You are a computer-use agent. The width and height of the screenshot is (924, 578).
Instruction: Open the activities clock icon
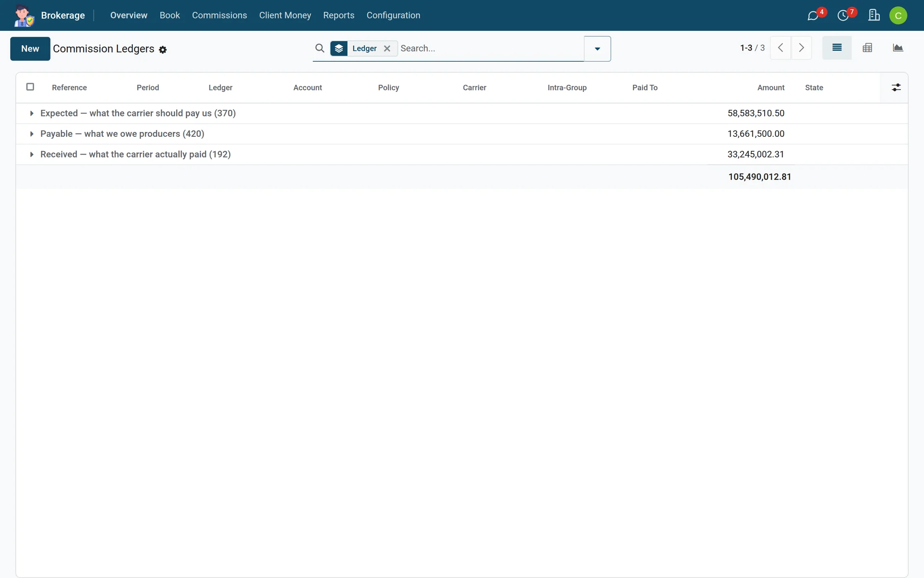[843, 15]
